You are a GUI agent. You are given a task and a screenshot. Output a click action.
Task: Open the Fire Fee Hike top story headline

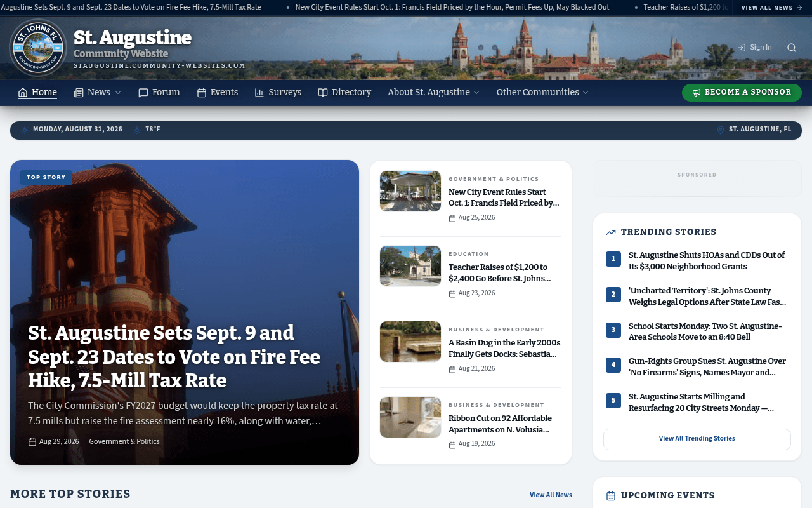(174, 357)
